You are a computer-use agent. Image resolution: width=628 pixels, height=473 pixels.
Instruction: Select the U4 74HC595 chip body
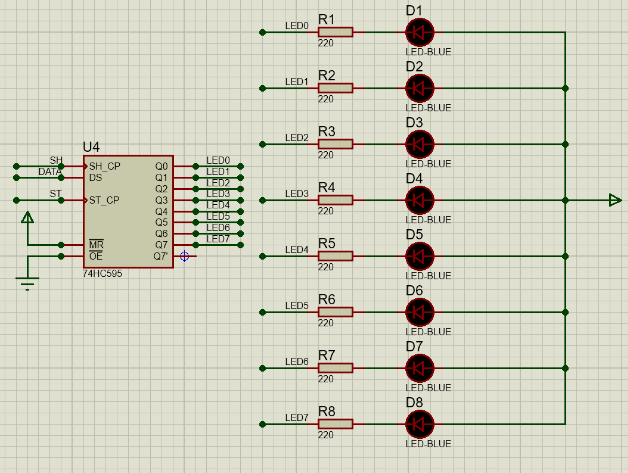click(x=128, y=212)
